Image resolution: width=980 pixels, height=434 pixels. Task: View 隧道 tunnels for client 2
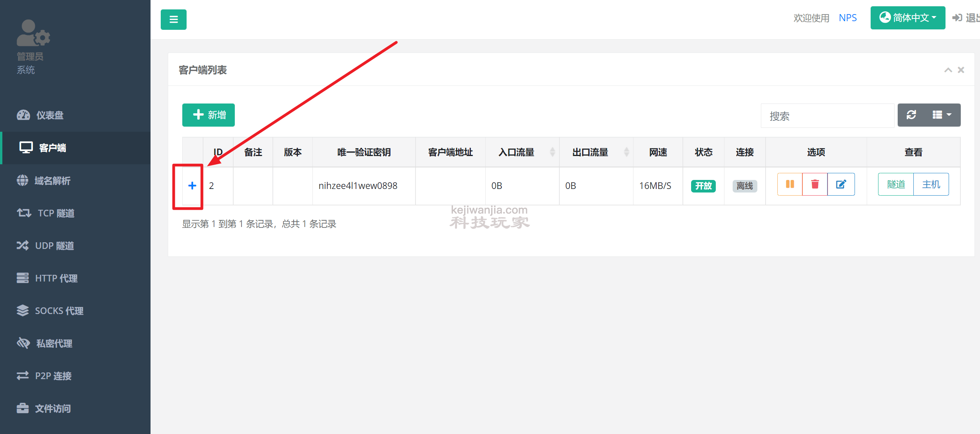(x=896, y=184)
